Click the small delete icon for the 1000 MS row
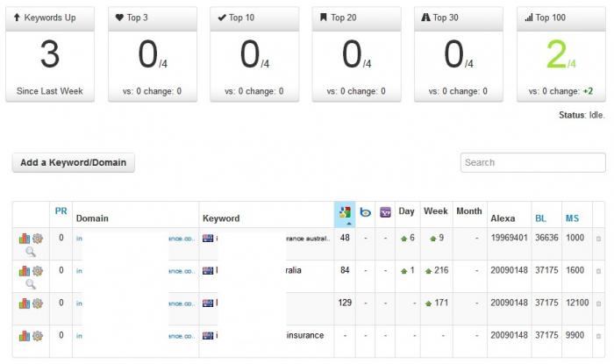Screen dimensions: 614x364 (x=598, y=239)
